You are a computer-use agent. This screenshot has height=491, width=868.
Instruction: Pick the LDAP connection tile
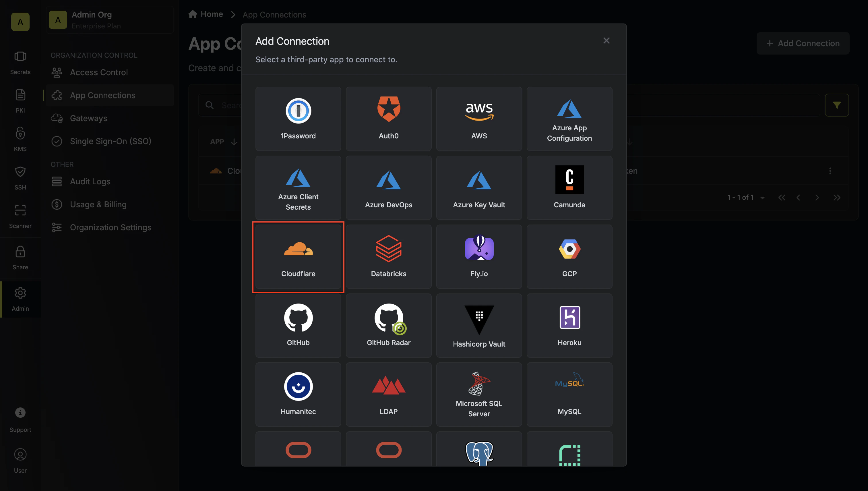coord(388,394)
